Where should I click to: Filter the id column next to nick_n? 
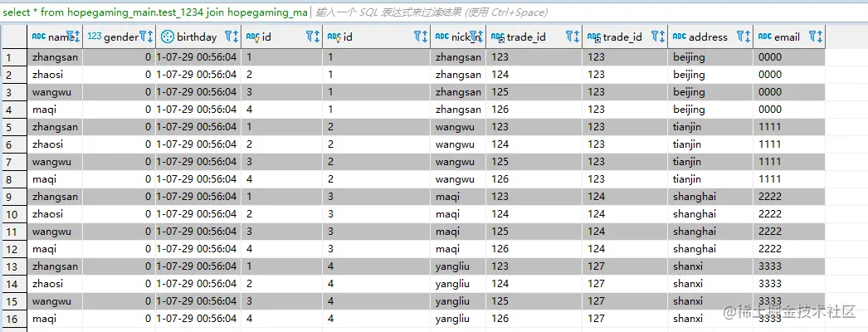[418, 37]
